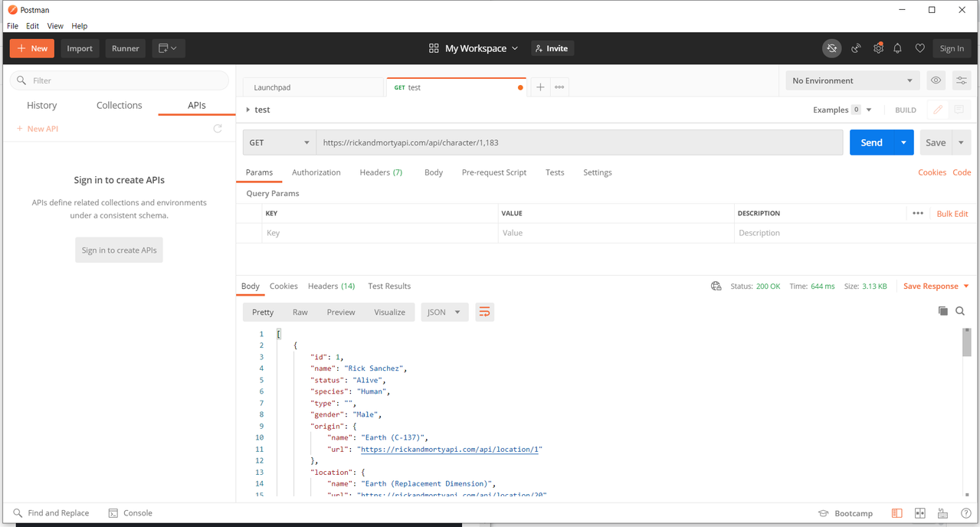Search the response with magnifier icon
This screenshot has height=527, width=980.
pyautogui.click(x=960, y=311)
